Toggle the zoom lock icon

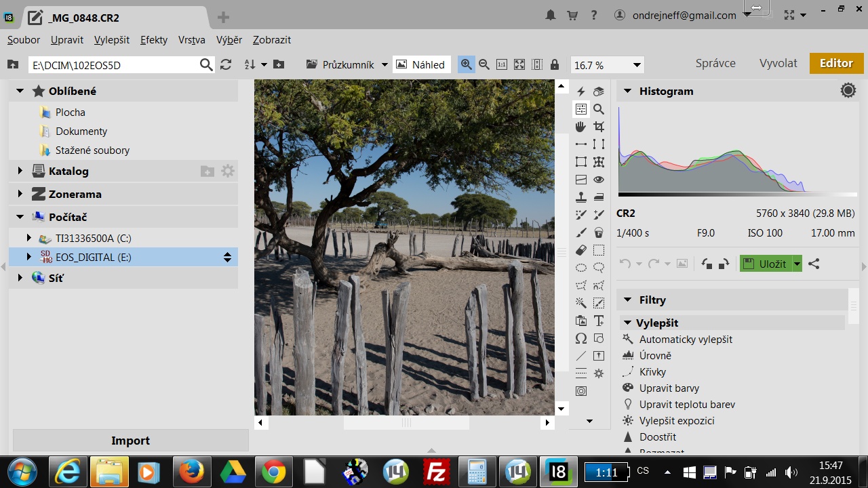[555, 64]
